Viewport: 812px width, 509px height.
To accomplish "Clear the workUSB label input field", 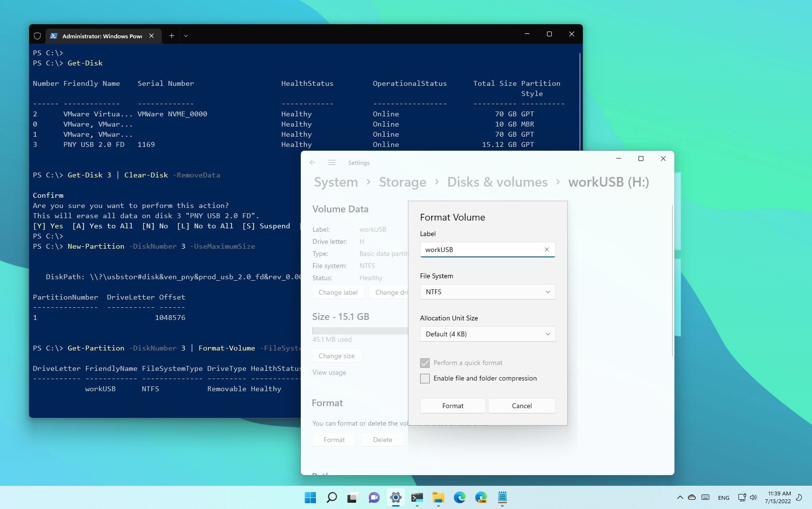I will [546, 249].
